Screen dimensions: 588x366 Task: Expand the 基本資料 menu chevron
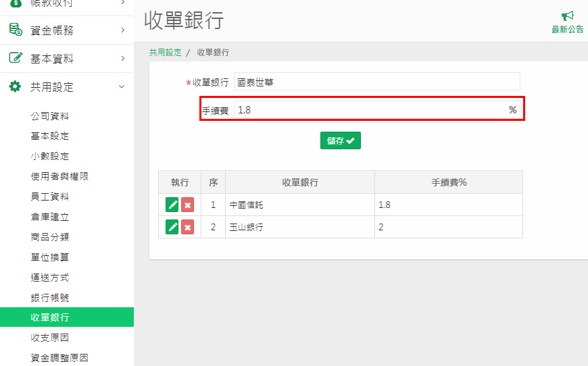[x=122, y=59]
